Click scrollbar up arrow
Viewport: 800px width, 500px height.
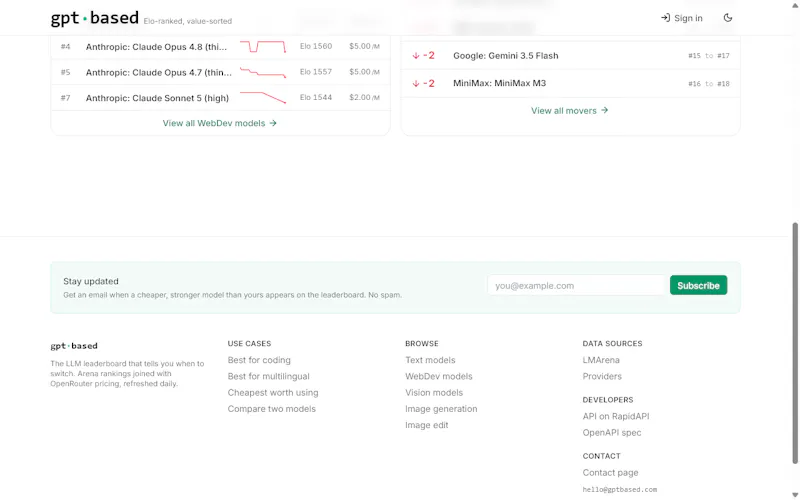[x=795, y=4]
